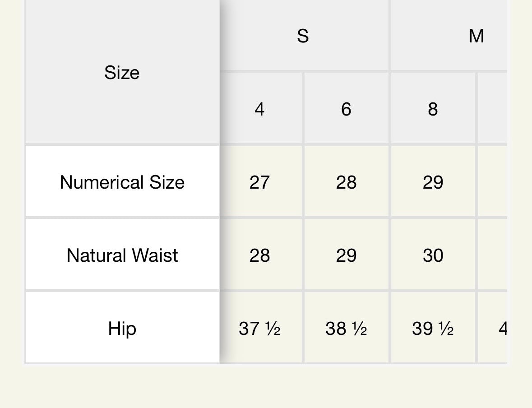
Task: Click Numerical Size value 29 under size 8
Action: point(433,182)
